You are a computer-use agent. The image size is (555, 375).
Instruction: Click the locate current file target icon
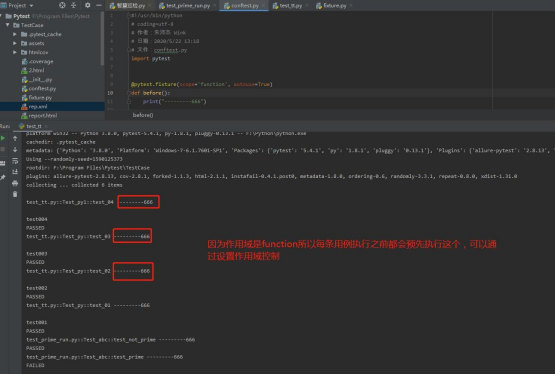tap(62, 5)
